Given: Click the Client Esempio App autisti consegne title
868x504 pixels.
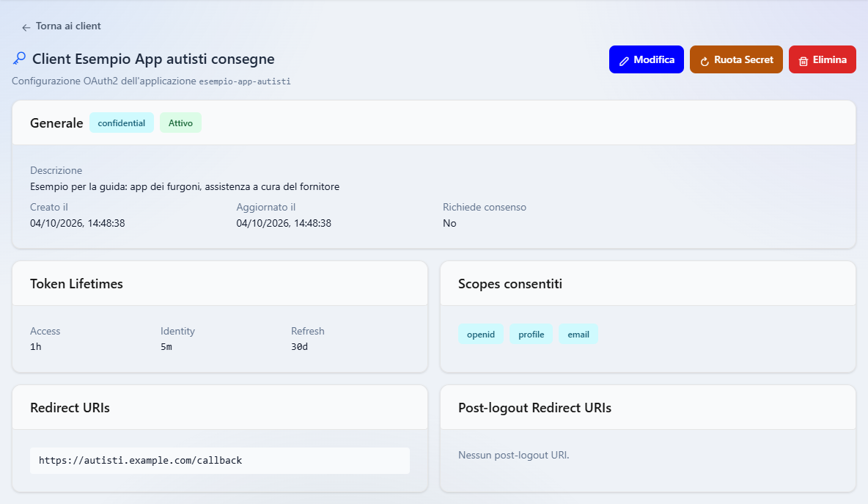Looking at the screenshot, I should [x=153, y=59].
